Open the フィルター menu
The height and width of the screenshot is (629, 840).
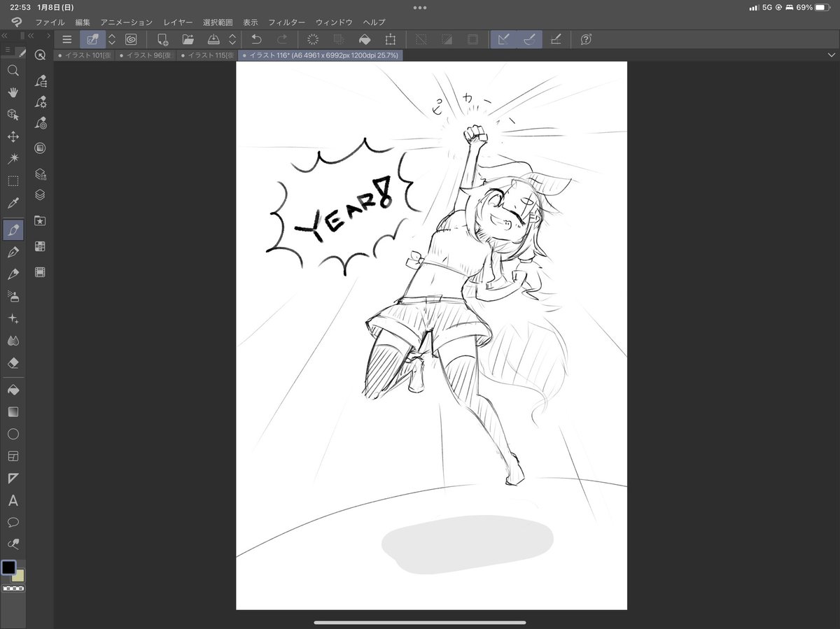click(287, 22)
